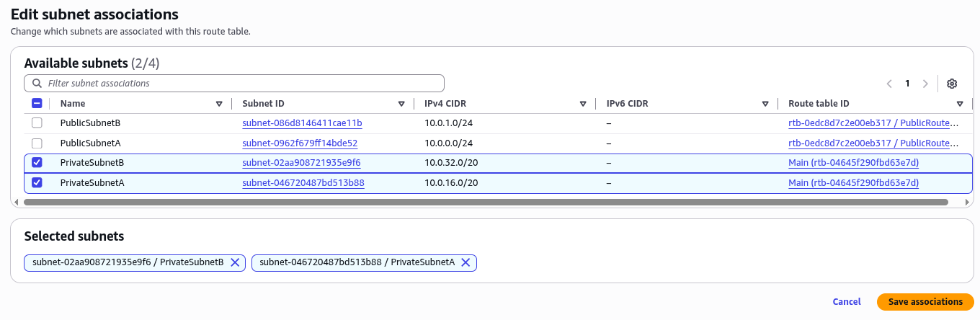Viewport: 980px width, 320px height.
Task: Click the search magnifier icon in filter box
Action: tap(37, 84)
